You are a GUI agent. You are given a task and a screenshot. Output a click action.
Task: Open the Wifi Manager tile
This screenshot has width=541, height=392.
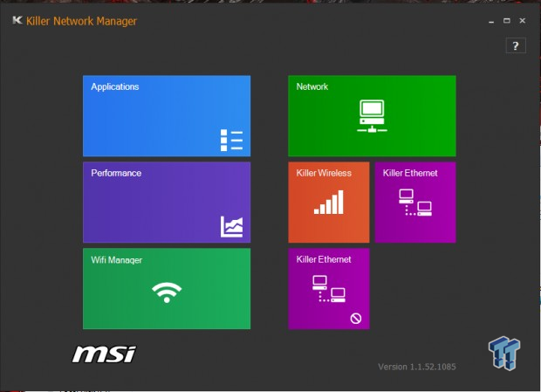(167, 288)
